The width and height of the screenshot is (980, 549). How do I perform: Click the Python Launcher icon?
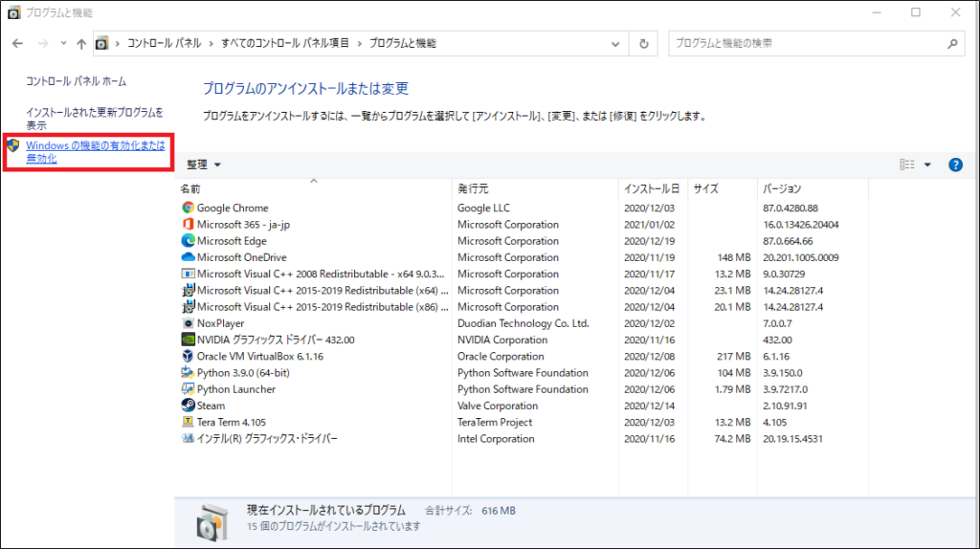[188, 388]
